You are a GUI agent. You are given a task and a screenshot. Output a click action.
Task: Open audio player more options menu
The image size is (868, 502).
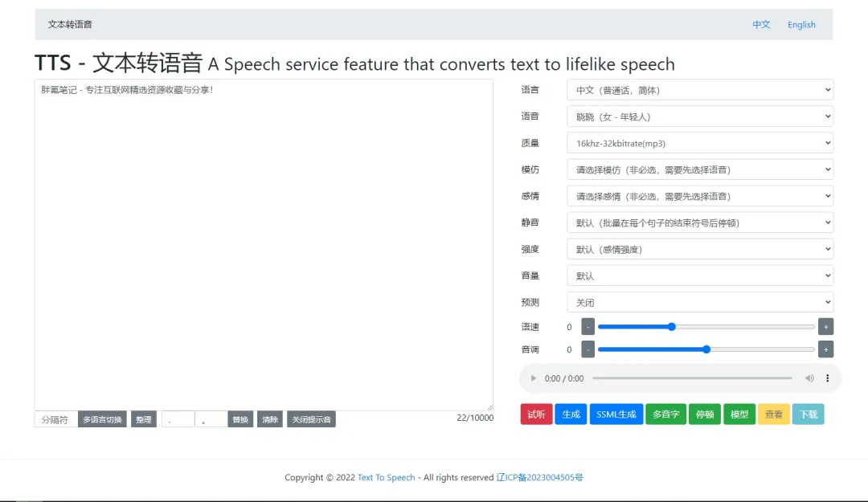point(828,378)
